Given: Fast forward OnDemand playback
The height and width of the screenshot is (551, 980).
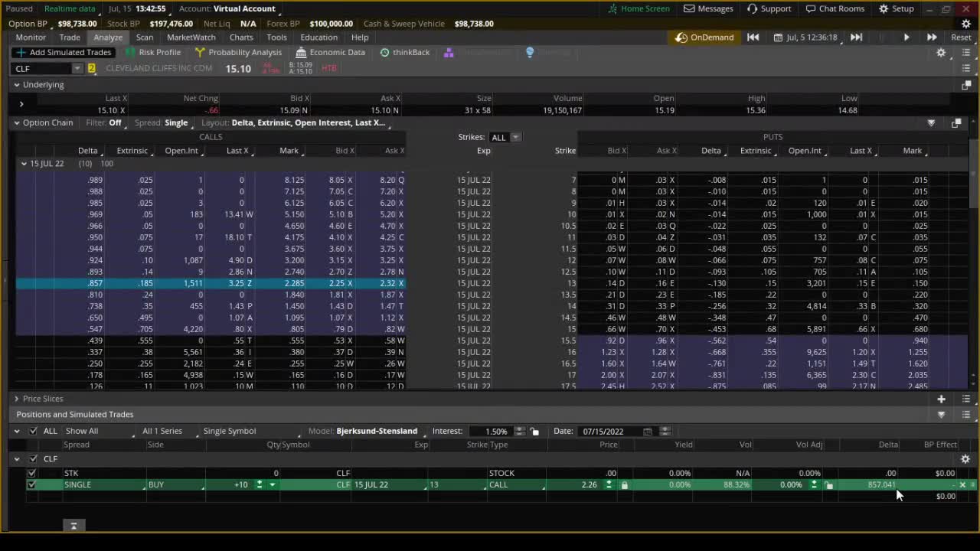Looking at the screenshot, I should [x=932, y=37].
